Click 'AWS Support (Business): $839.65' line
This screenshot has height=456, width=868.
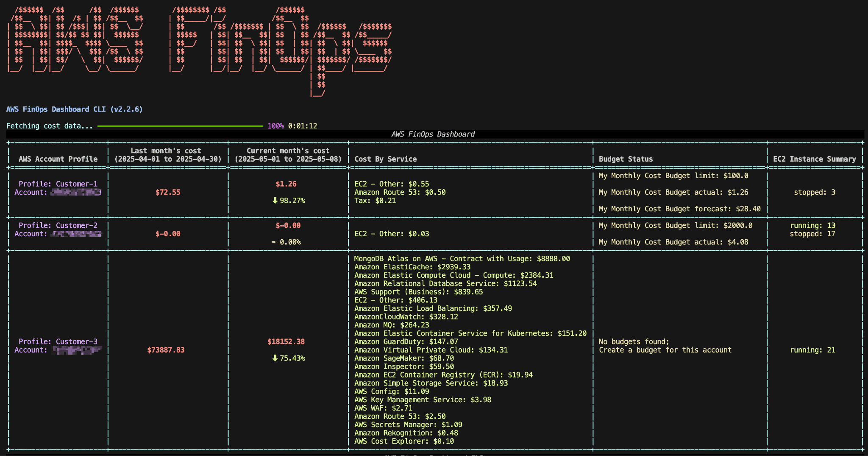coord(419,292)
